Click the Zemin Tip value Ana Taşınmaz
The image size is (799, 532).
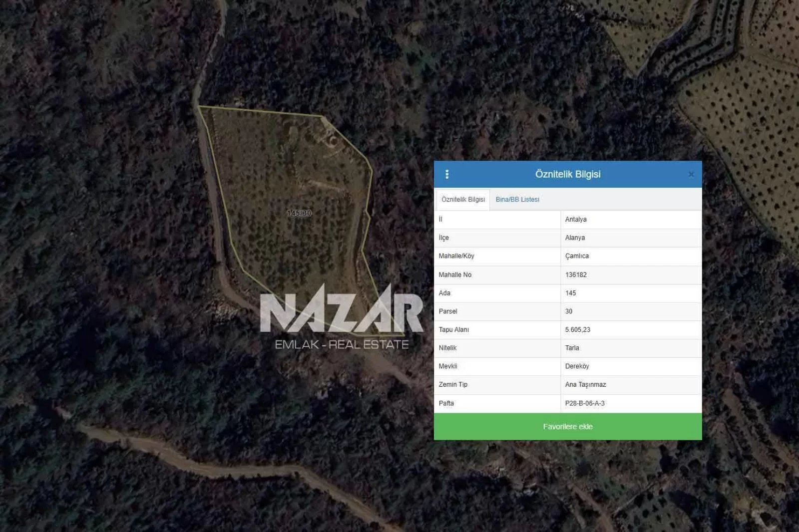[585, 385]
